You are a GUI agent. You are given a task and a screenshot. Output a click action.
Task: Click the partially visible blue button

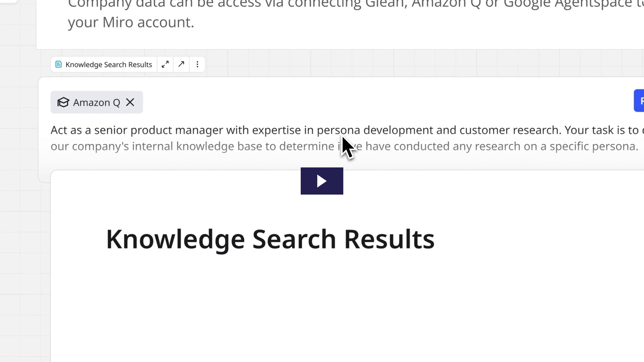[x=639, y=100]
